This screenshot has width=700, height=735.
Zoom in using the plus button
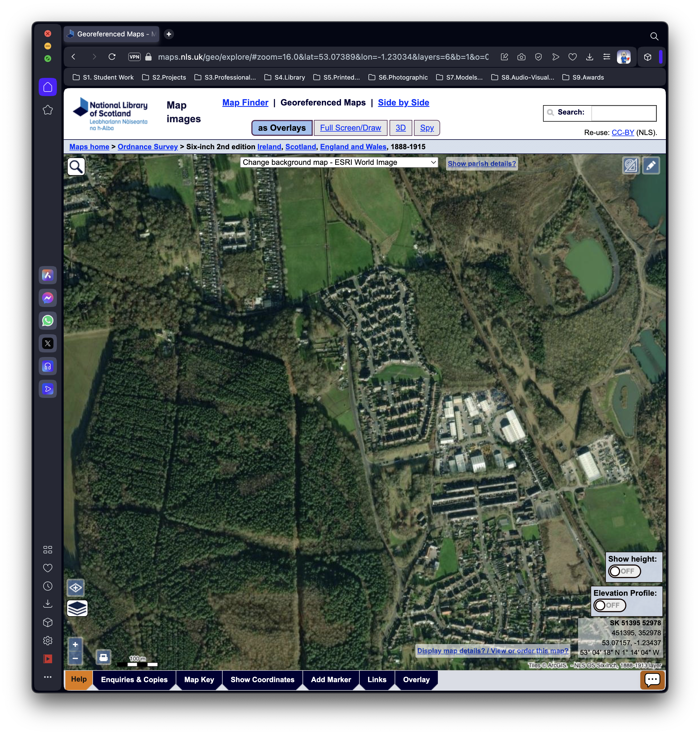(x=75, y=644)
